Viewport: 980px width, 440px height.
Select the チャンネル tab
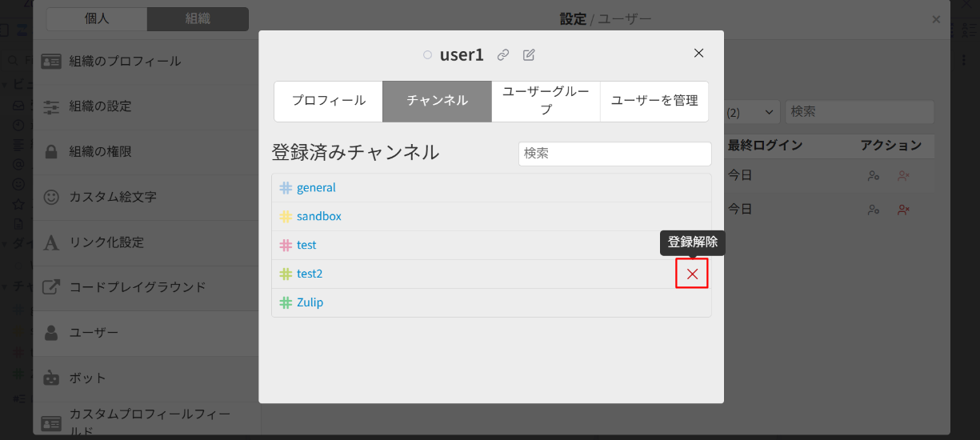[x=437, y=101]
